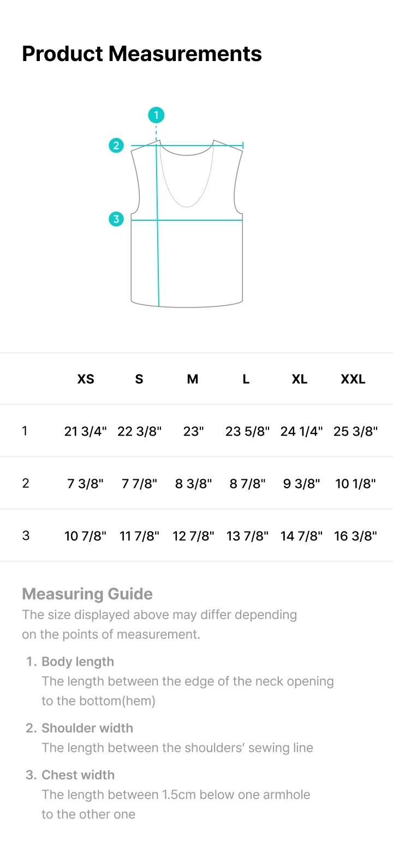This screenshot has width=393, height=868.
Task: Click row label 1 in size table
Action: pyautogui.click(x=25, y=431)
